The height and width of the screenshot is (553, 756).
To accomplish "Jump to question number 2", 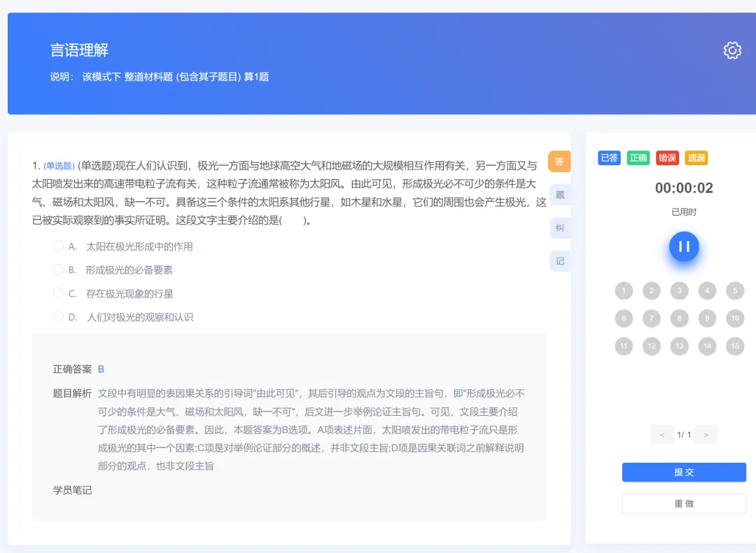I will tap(652, 290).
